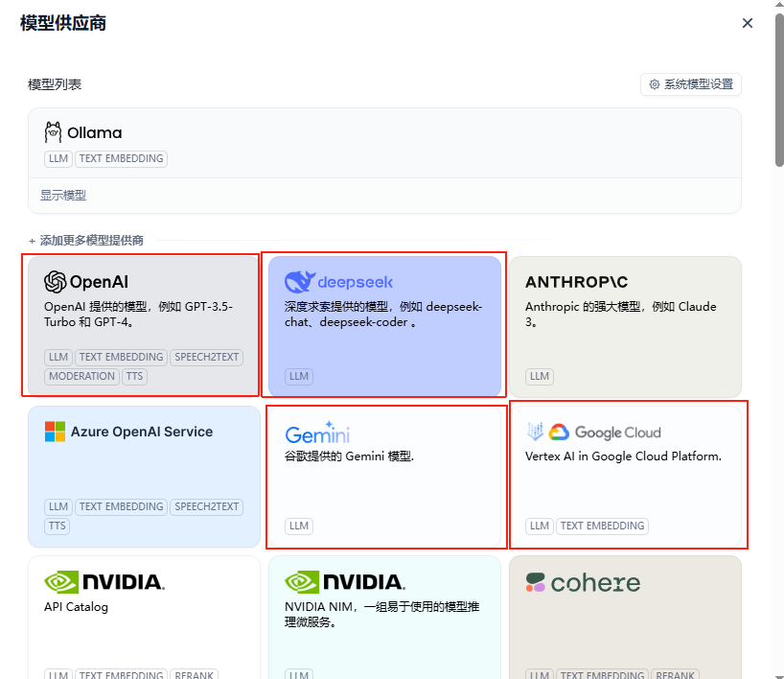Click the NVIDIA NIM logo
This screenshot has height=679, width=784.
(x=344, y=582)
